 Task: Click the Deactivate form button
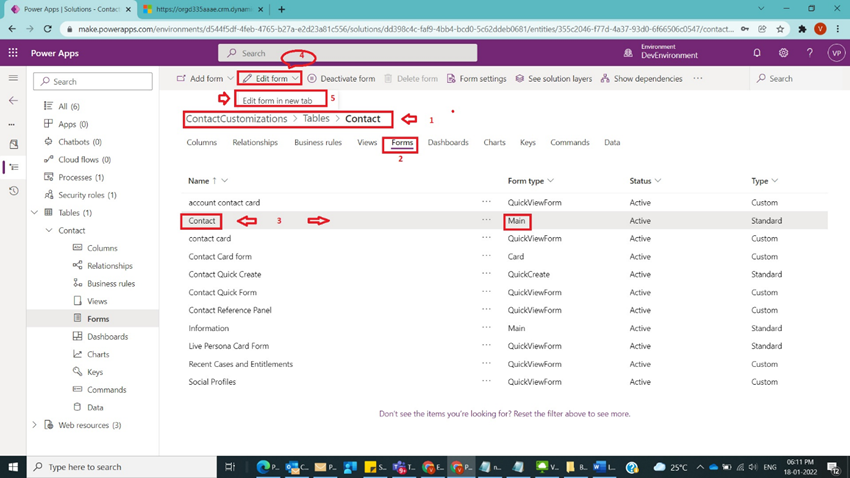tap(341, 79)
